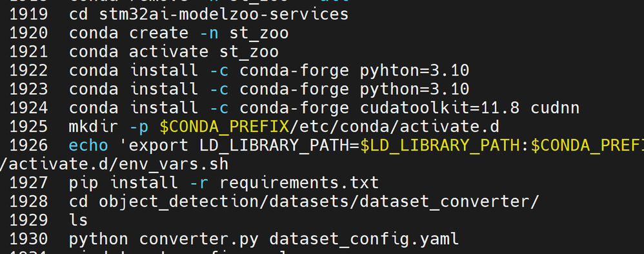The width and height of the screenshot is (644, 254).
Task: Click the yellow '$LD_LIBRARY_PATH' variable
Action: point(439,145)
